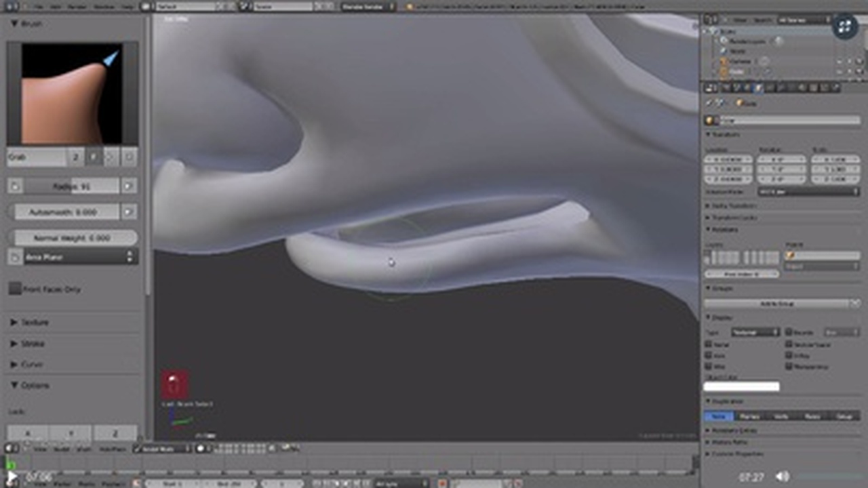Viewport: 868px width, 488px height.
Task: Click the Camera icon in the outliner
Action: point(724,61)
